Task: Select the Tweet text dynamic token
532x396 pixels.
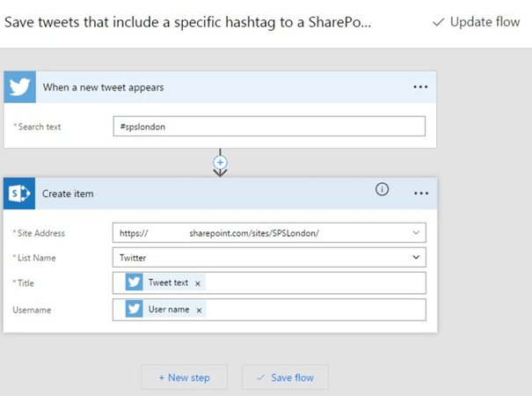Action: coord(167,283)
